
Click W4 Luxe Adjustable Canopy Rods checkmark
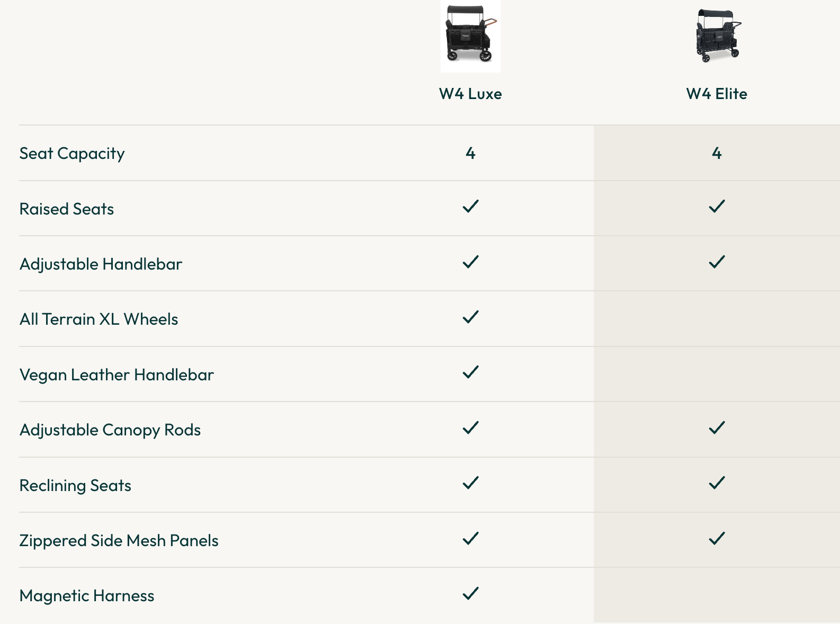point(470,428)
